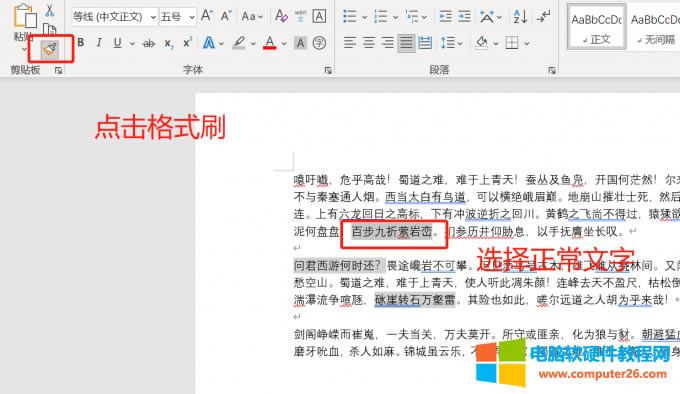
Task: Apply strikethrough with the ab icon
Action: (x=149, y=43)
